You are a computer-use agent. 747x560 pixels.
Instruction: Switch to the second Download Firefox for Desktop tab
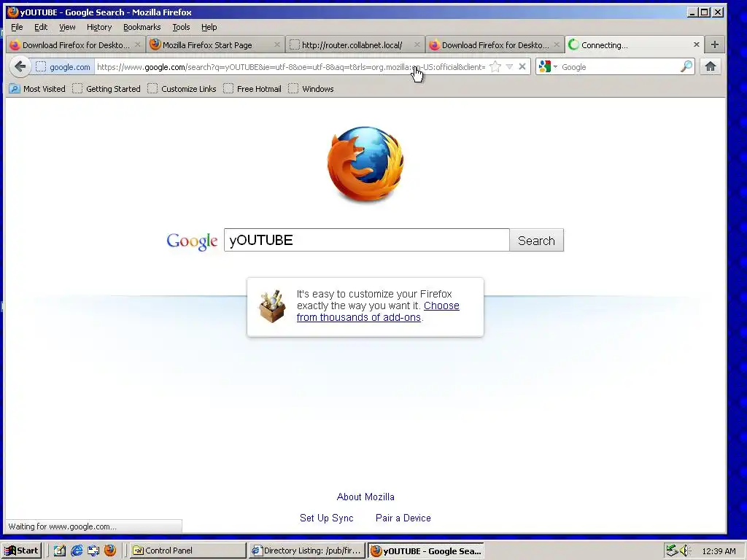(495, 44)
